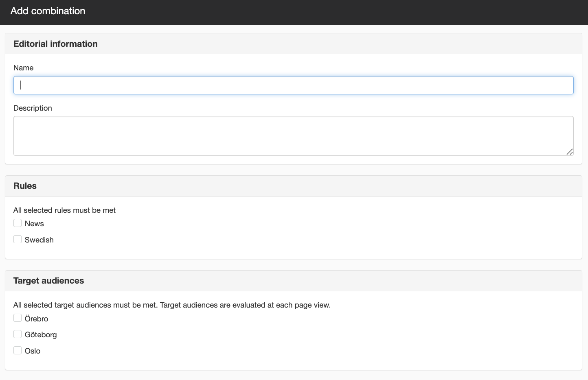This screenshot has width=588, height=380.
Task: Tick the Swedish rule checkbox
Action: [x=18, y=239]
